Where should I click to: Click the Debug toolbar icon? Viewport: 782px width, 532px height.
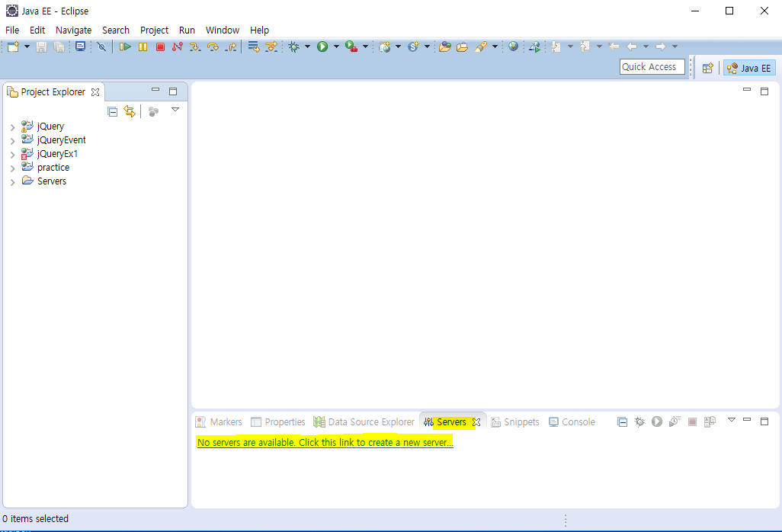[296, 46]
